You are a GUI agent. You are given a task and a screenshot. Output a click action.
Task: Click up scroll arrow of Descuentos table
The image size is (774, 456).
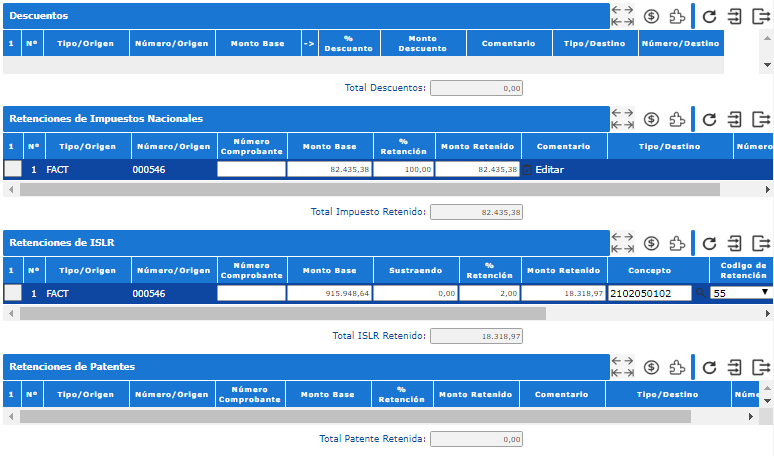pyautogui.click(x=767, y=38)
